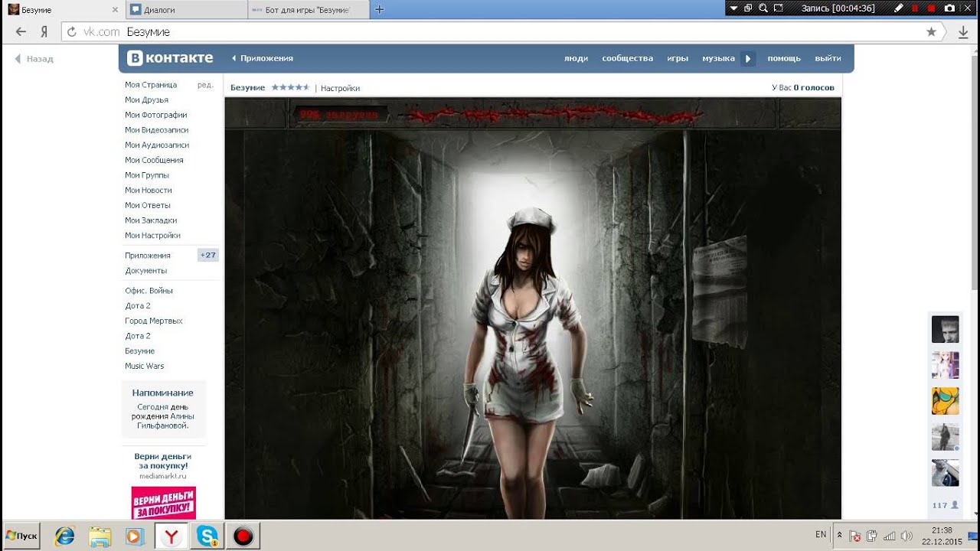Click the 117 friends online counter
Screen dimensions: 980x551
945,505
